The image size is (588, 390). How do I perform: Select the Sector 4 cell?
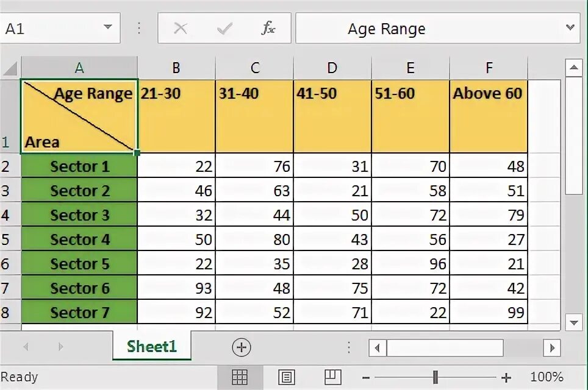pos(79,239)
